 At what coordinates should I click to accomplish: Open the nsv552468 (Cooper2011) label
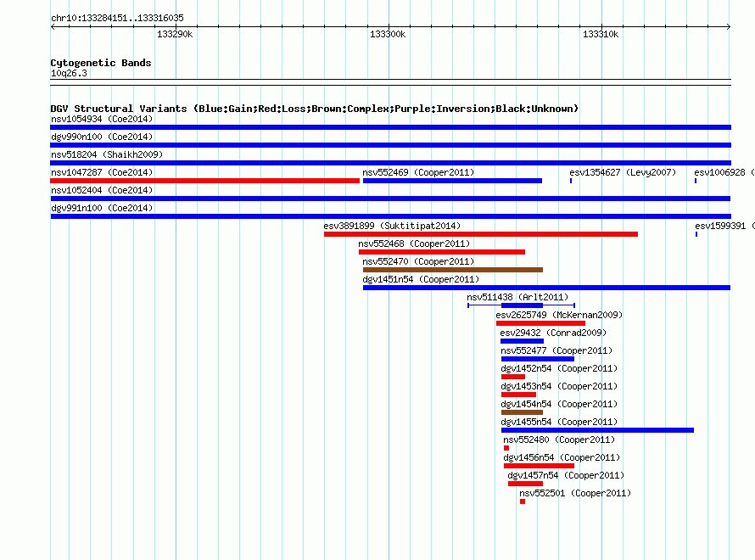point(414,244)
